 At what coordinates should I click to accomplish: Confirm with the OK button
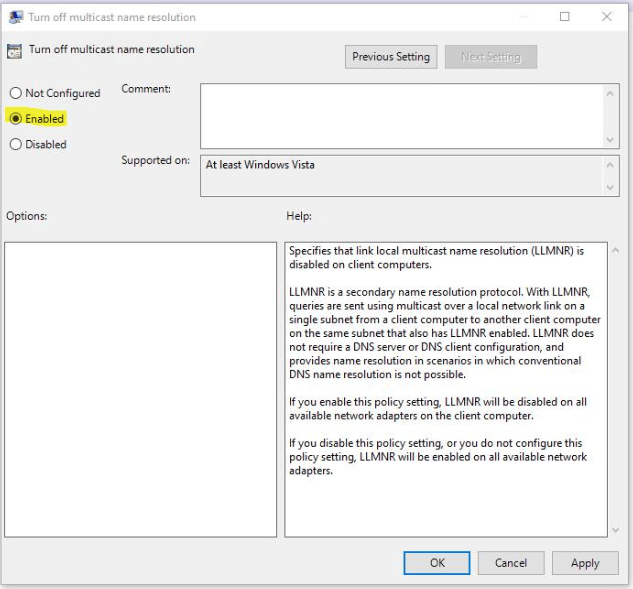click(x=437, y=563)
